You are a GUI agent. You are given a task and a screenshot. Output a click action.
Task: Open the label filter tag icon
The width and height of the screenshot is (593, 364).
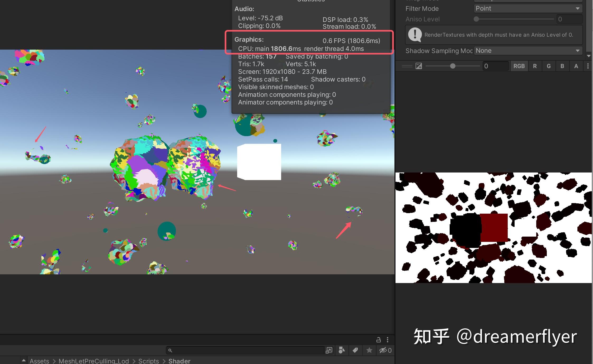pyautogui.click(x=355, y=350)
